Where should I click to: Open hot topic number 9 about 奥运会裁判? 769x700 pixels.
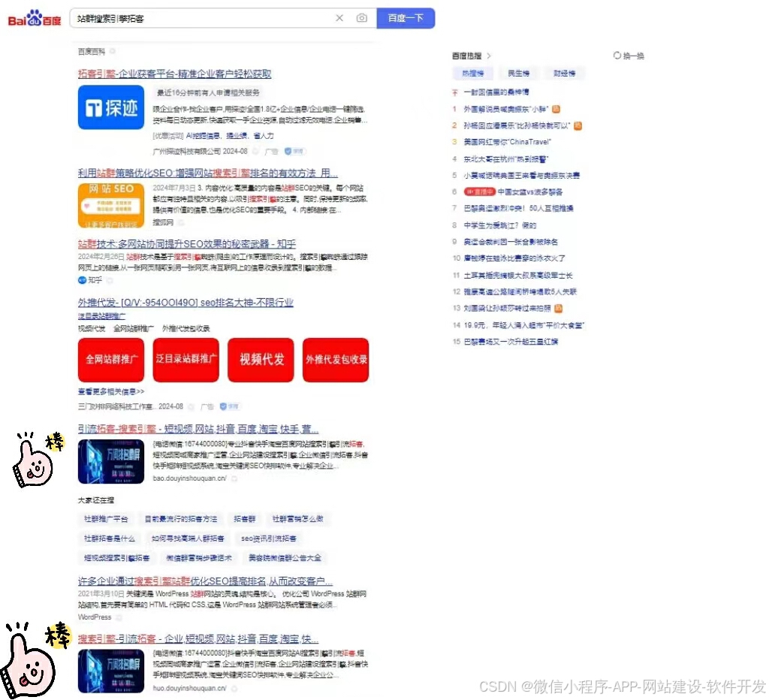tap(511, 242)
